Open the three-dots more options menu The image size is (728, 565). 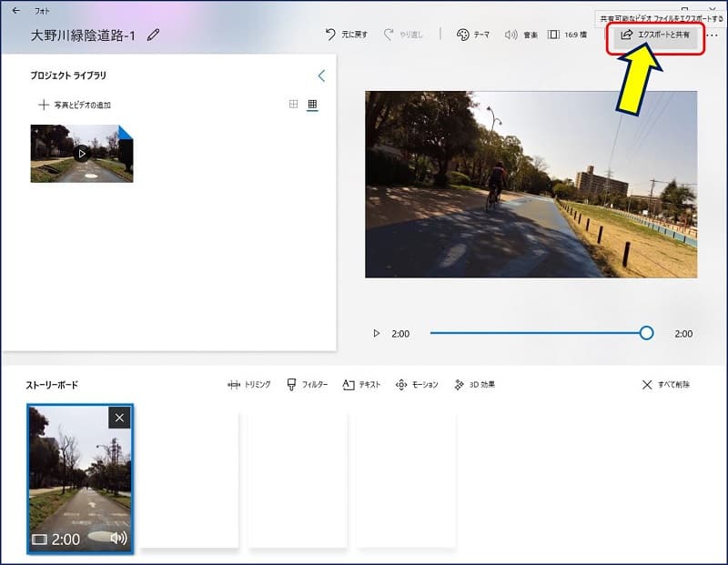(712, 35)
